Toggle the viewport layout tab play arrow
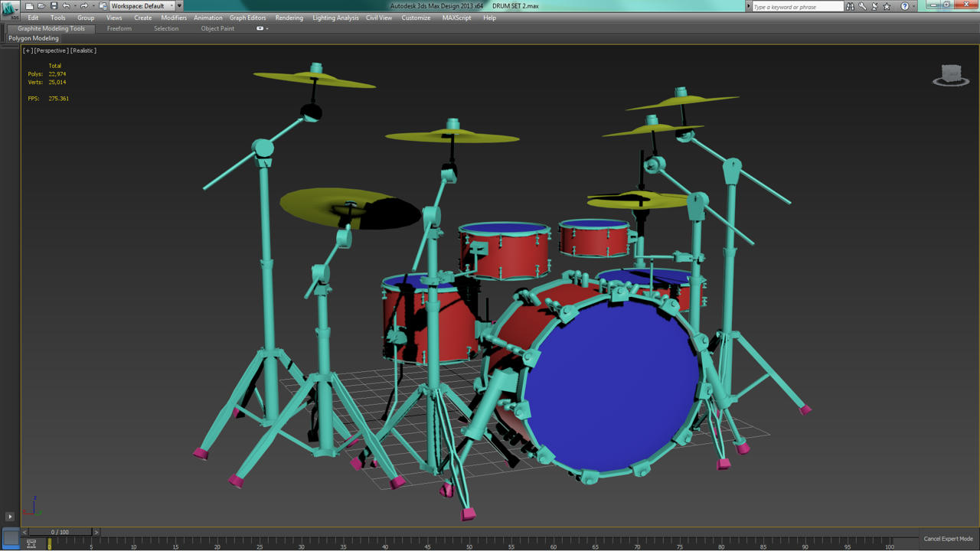This screenshot has width=980, height=551. pos(10,517)
